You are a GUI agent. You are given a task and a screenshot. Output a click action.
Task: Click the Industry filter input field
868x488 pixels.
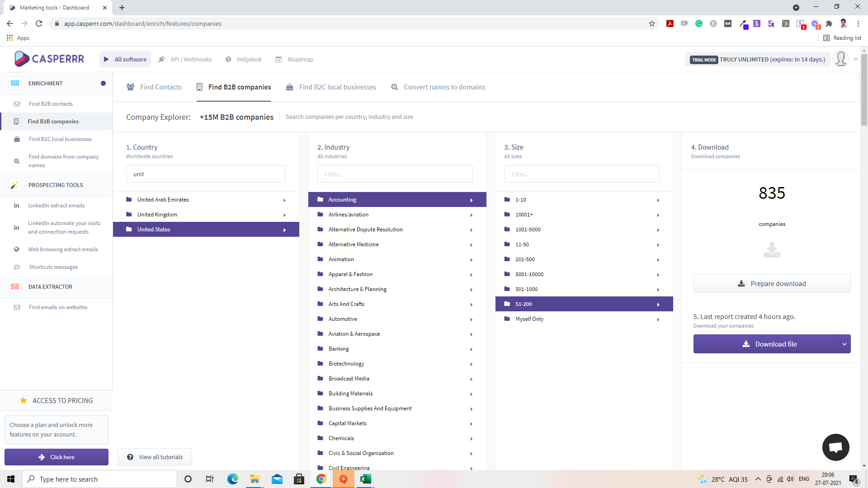pos(395,174)
